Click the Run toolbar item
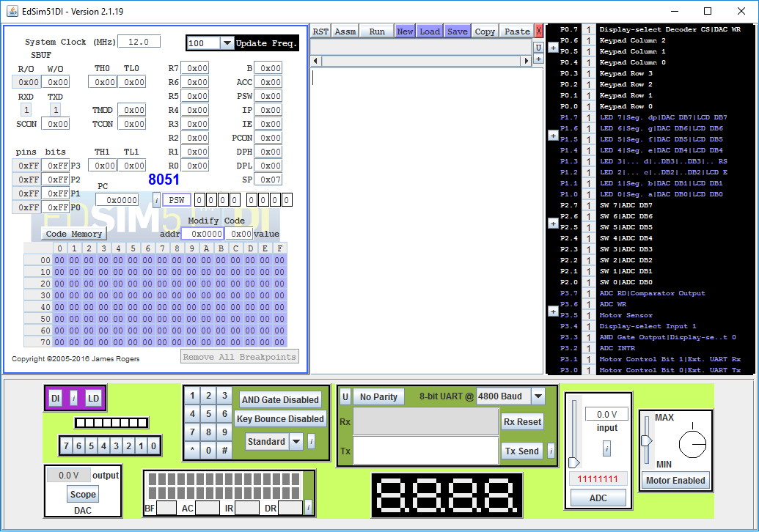Image resolution: width=759 pixels, height=532 pixels. click(x=375, y=31)
